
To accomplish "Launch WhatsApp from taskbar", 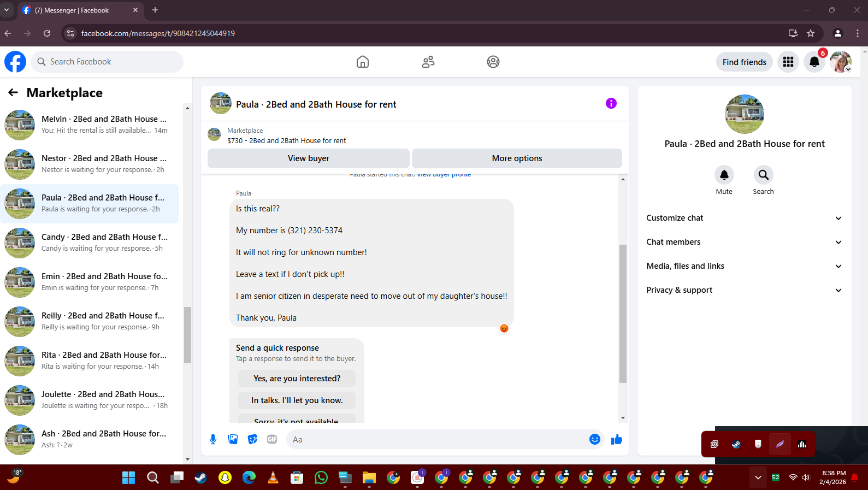I will pos(321,478).
